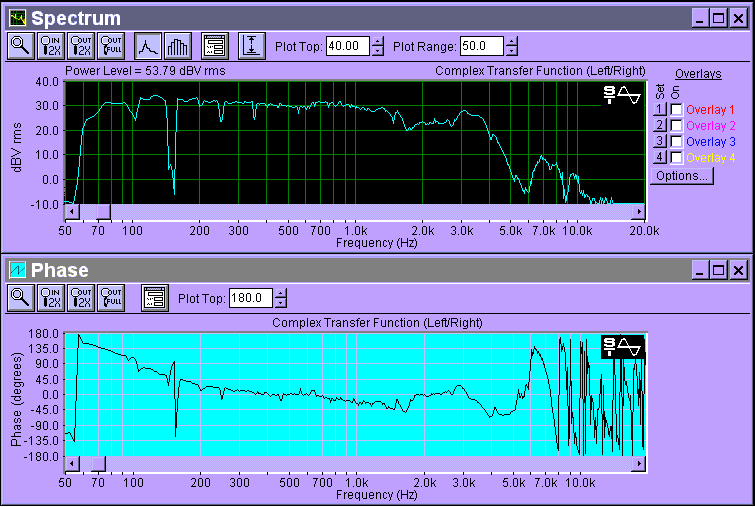Screen dimensions: 755x507
Task: Zoom in 2X on Spectrum plot
Action: coord(50,45)
